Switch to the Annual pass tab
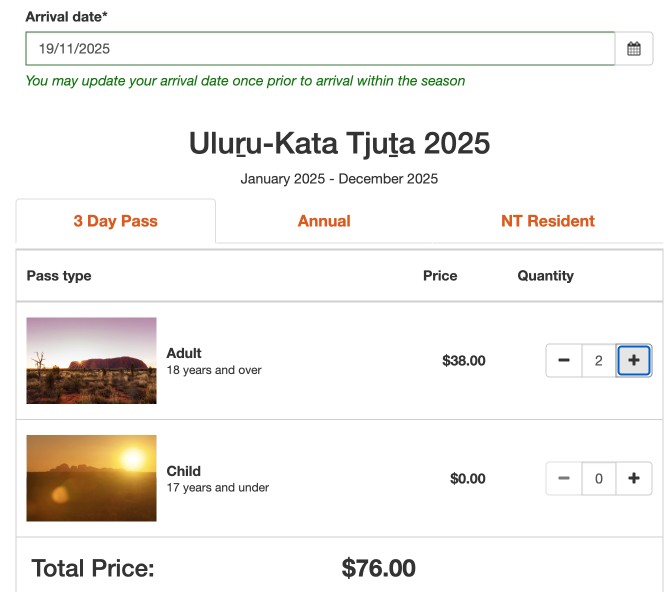Screen dimensions: 668x592 point(324,221)
